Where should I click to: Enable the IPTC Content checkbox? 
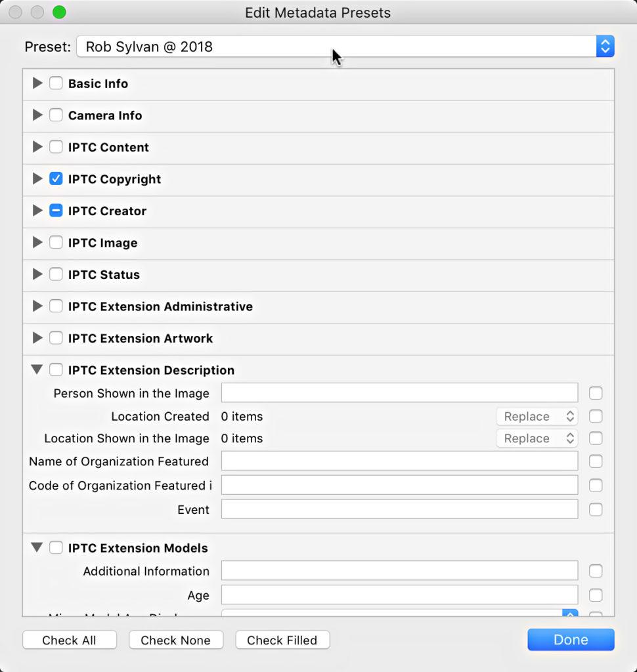pyautogui.click(x=56, y=147)
